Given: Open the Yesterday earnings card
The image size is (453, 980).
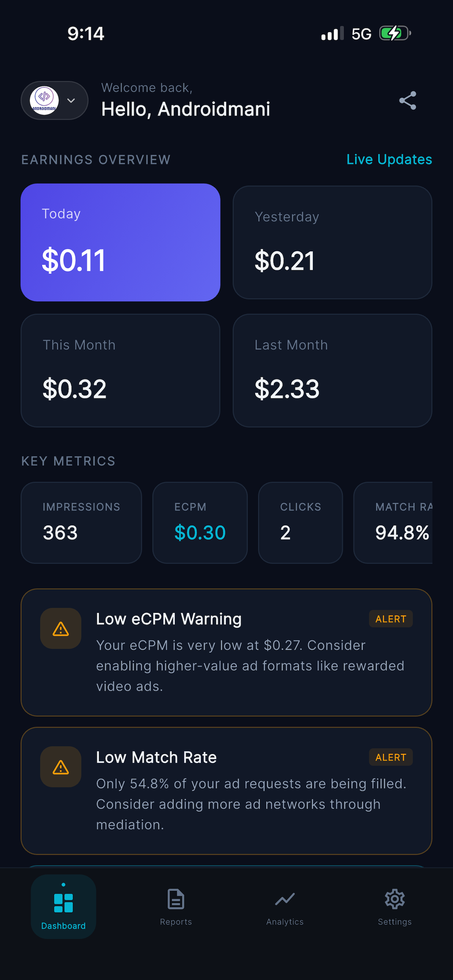Looking at the screenshot, I should click(332, 242).
